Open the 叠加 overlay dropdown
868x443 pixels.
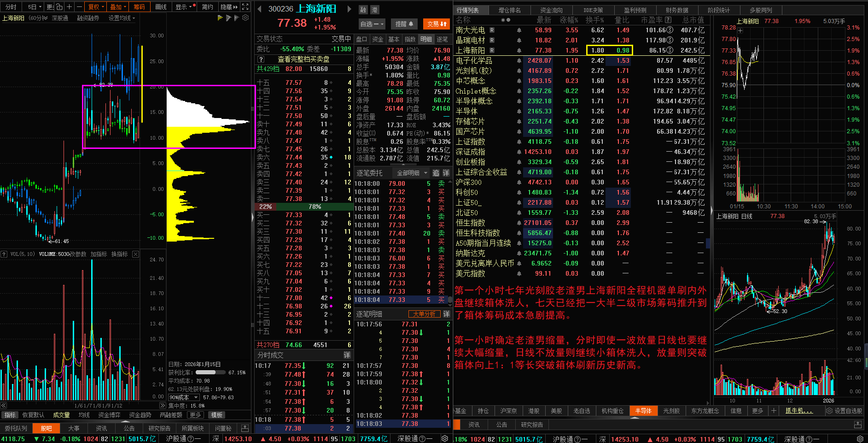pyautogui.click(x=118, y=7)
